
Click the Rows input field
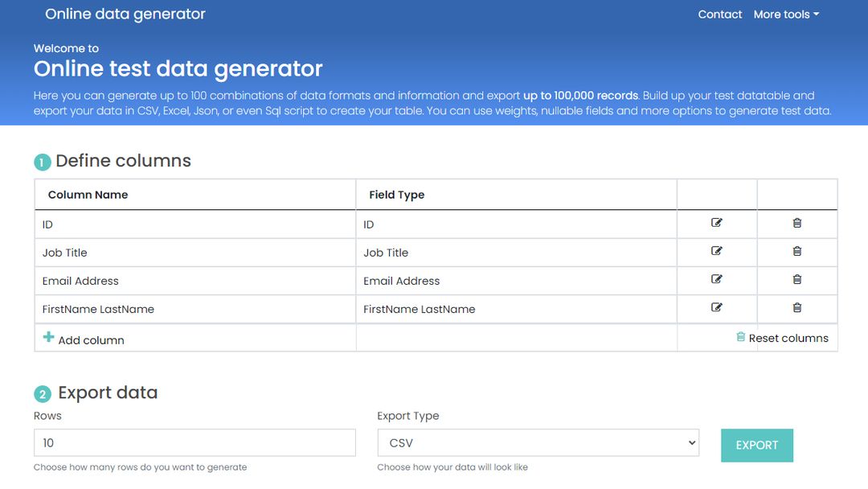[194, 442]
